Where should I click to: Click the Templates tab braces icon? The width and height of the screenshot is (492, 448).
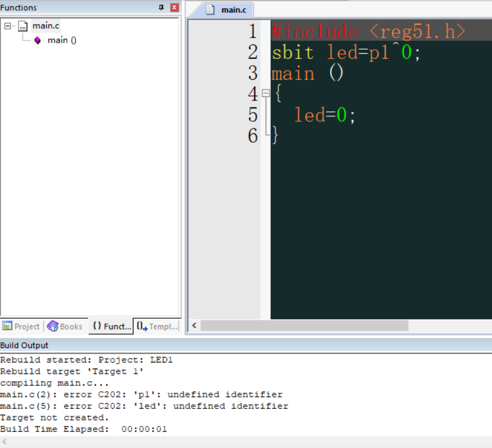tap(142, 327)
